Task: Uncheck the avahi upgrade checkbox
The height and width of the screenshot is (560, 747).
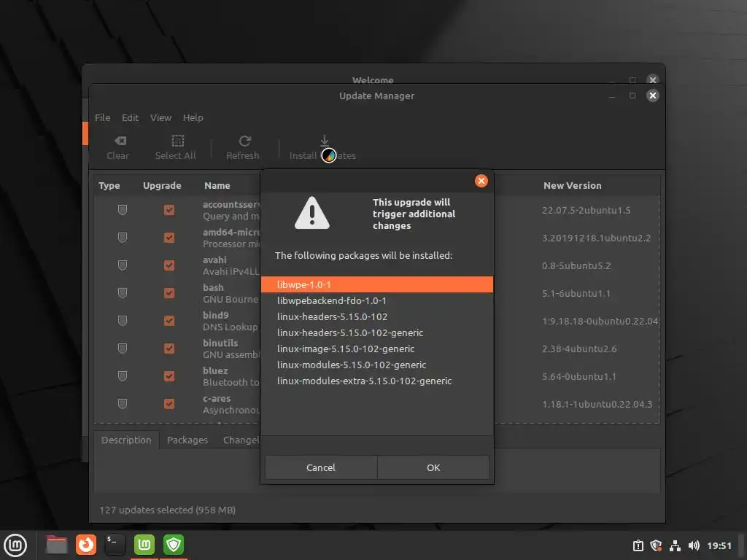Action: (169, 265)
